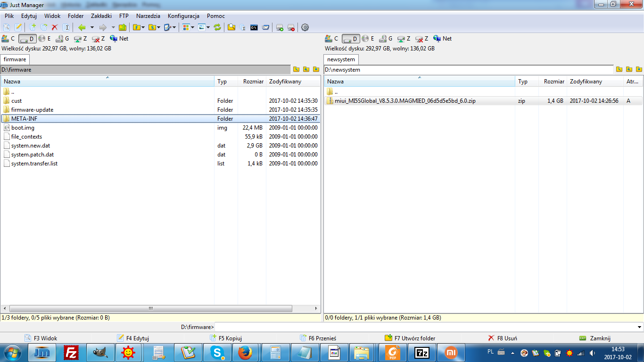Click disconnect network drive icon in toolbar
The image size is (644, 362).
pos(291,27)
